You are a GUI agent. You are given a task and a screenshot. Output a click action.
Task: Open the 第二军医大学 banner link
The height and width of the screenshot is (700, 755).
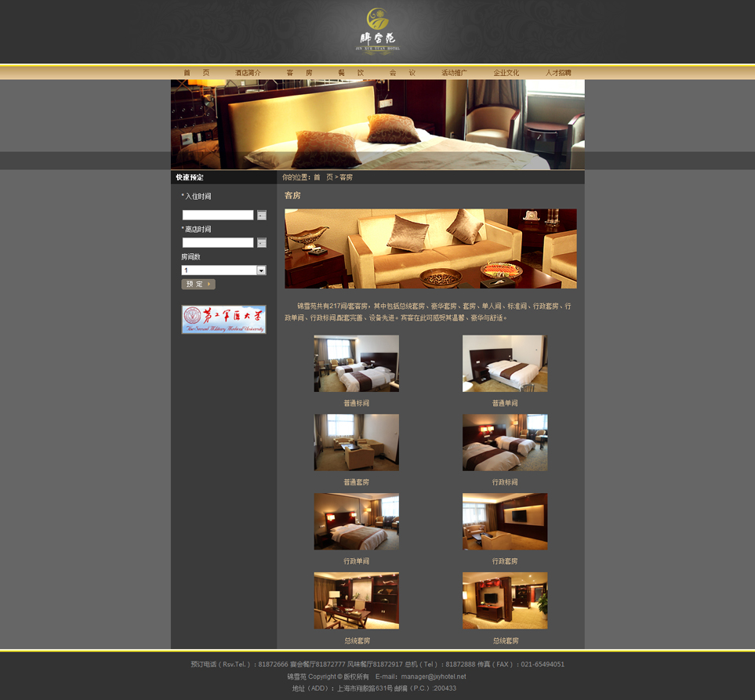point(224,319)
